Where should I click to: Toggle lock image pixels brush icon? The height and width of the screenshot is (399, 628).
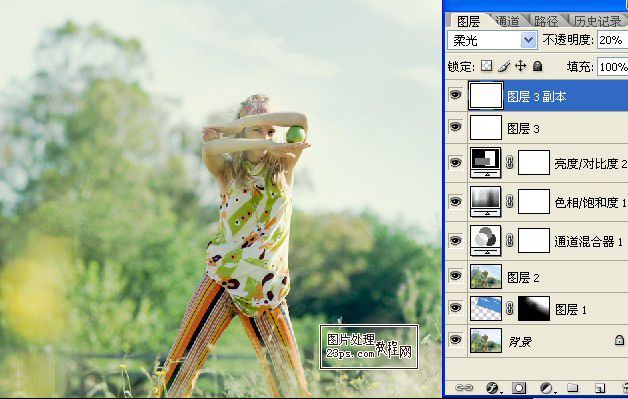504,66
